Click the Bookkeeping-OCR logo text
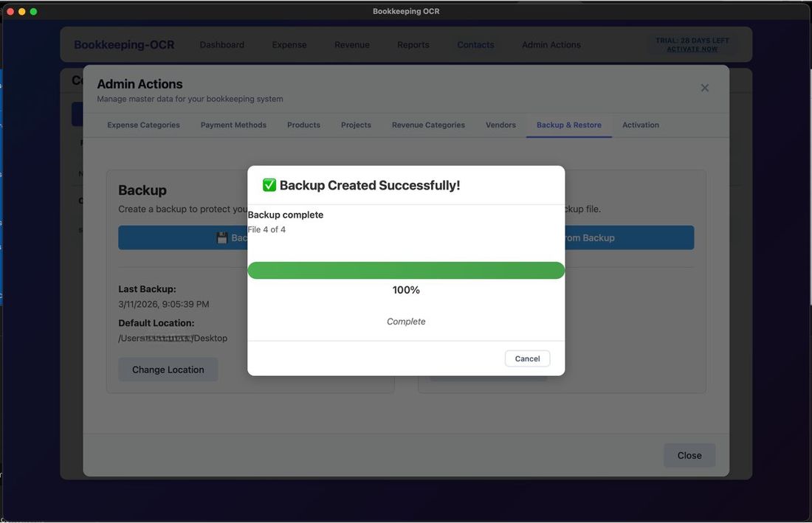 (x=124, y=45)
